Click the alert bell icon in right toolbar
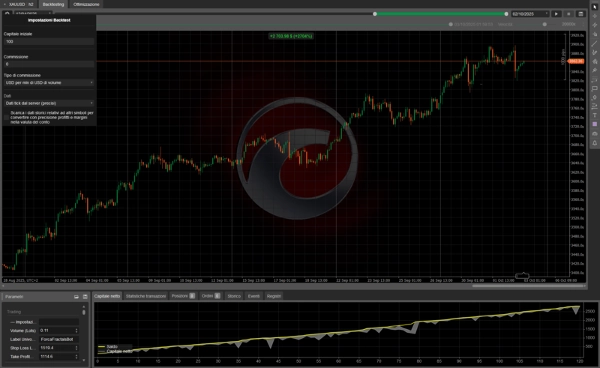Image resolution: width=600 pixels, height=368 pixels. point(595,143)
